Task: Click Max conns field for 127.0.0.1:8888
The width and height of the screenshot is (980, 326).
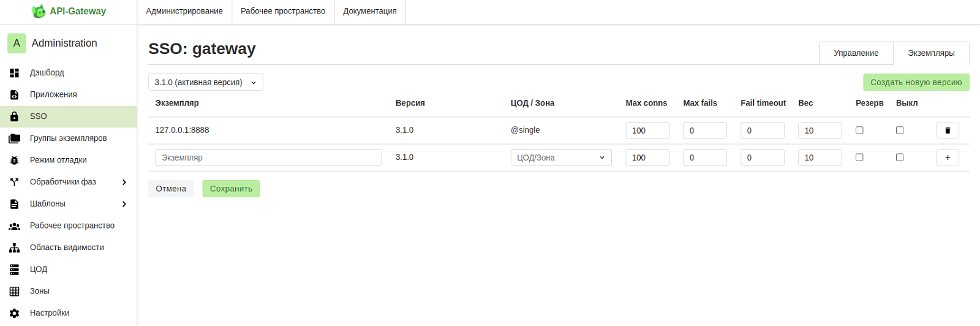Action: pos(647,131)
